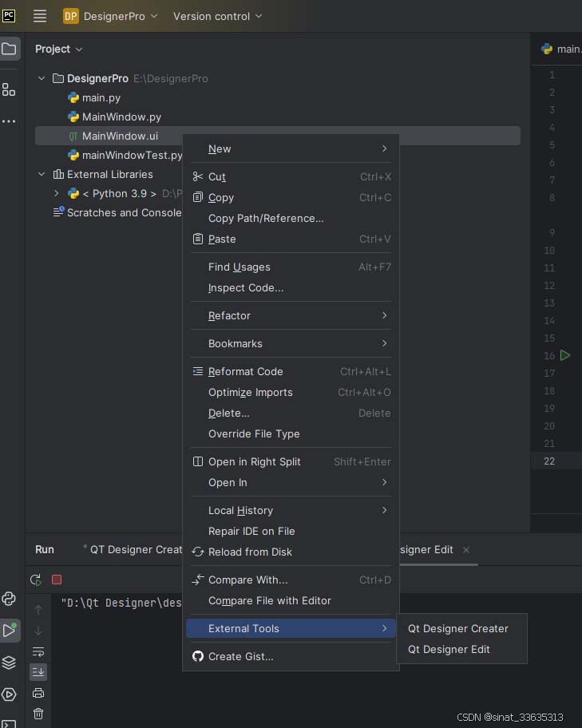Viewport: 582px width, 728px height.
Task: Choose Cut from context menu
Action: (291, 177)
